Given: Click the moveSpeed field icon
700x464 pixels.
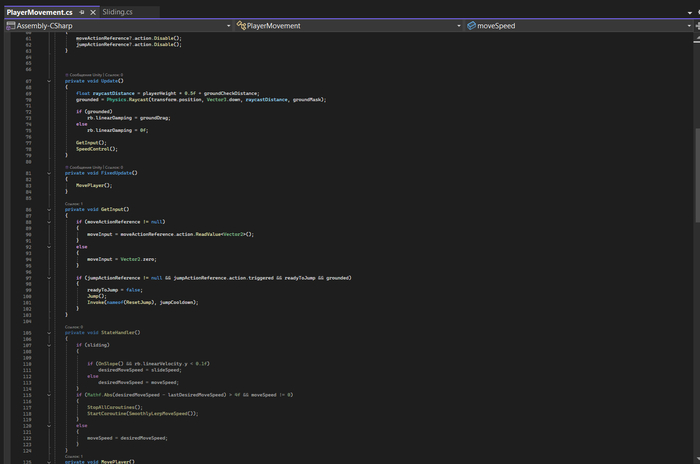Looking at the screenshot, I should coord(471,26).
